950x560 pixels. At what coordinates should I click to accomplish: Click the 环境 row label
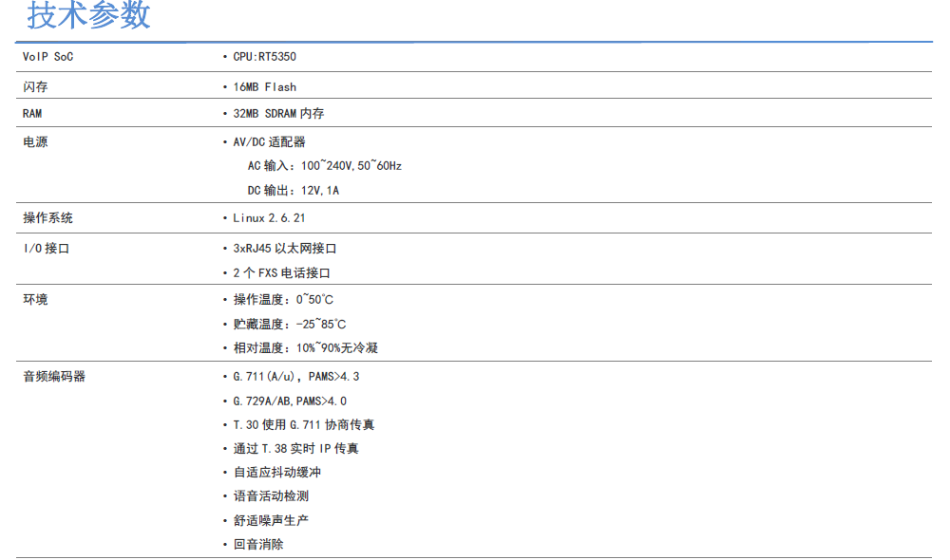(x=35, y=300)
